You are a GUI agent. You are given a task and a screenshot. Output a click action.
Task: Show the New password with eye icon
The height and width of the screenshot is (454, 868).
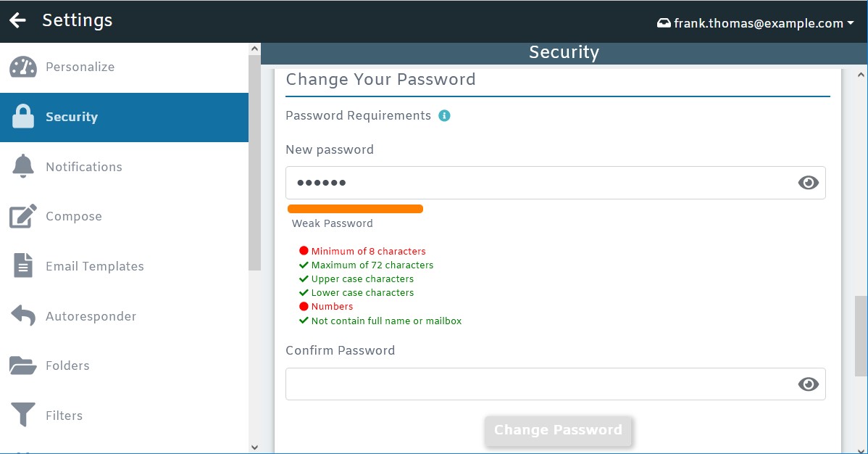pos(808,182)
